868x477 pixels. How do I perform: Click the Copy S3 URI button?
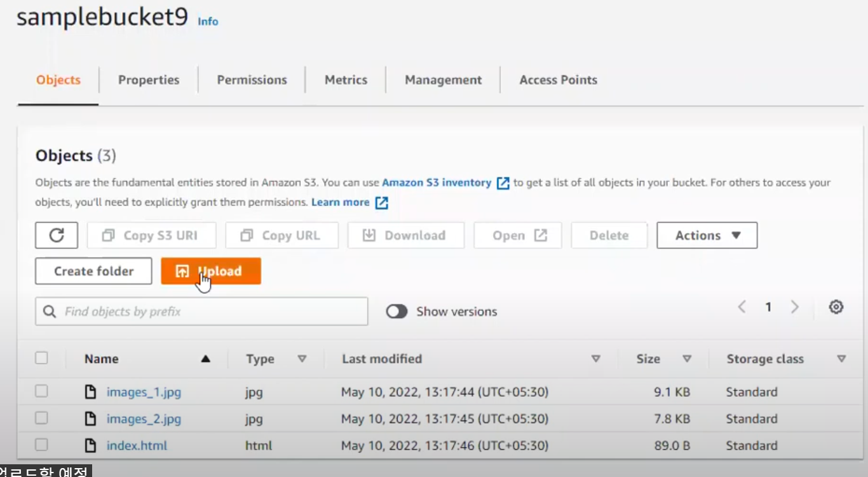tap(152, 235)
